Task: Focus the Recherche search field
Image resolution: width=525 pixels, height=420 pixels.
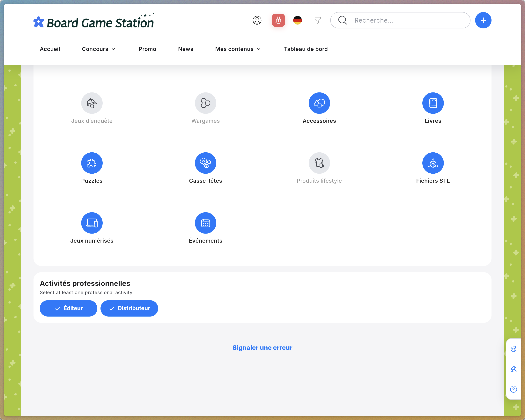Action: pyautogui.click(x=400, y=20)
